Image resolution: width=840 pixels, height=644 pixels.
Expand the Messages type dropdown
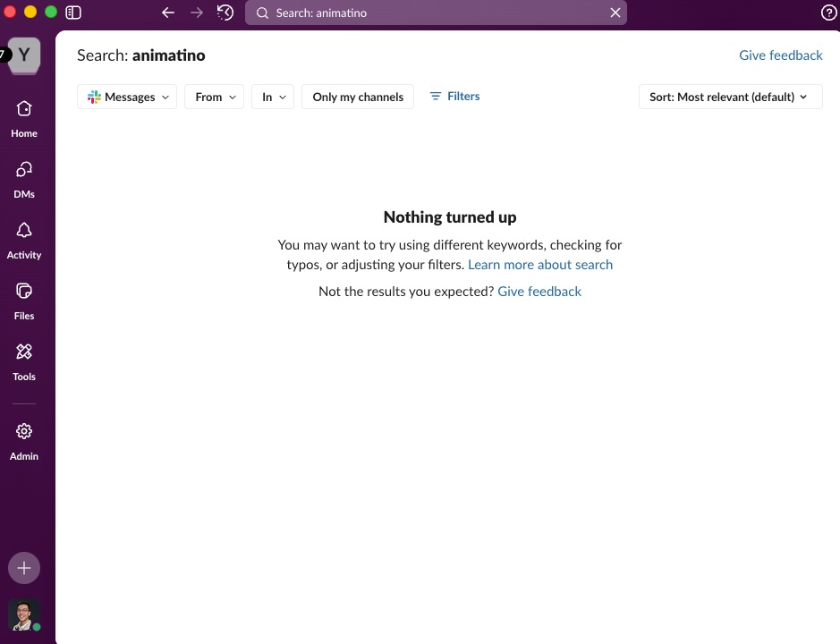point(127,97)
